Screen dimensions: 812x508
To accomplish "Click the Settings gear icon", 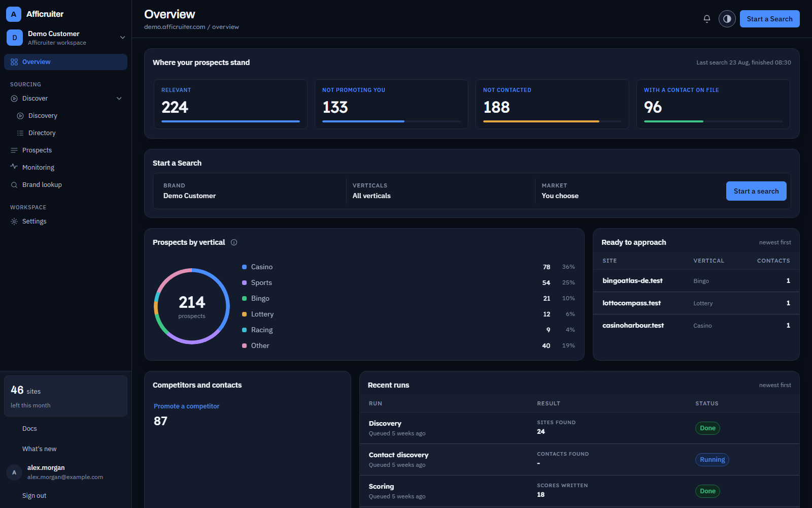I will 14,221.
